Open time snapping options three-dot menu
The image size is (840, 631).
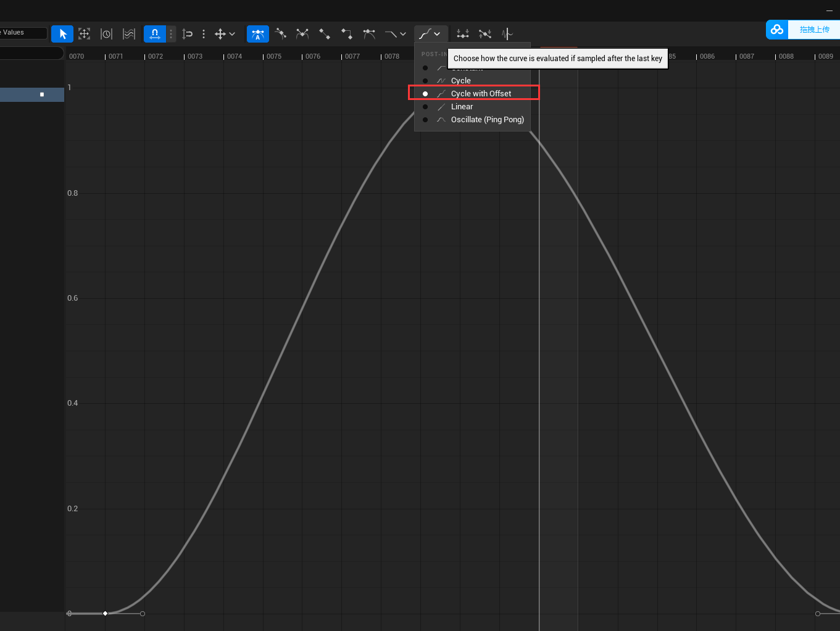tap(171, 34)
